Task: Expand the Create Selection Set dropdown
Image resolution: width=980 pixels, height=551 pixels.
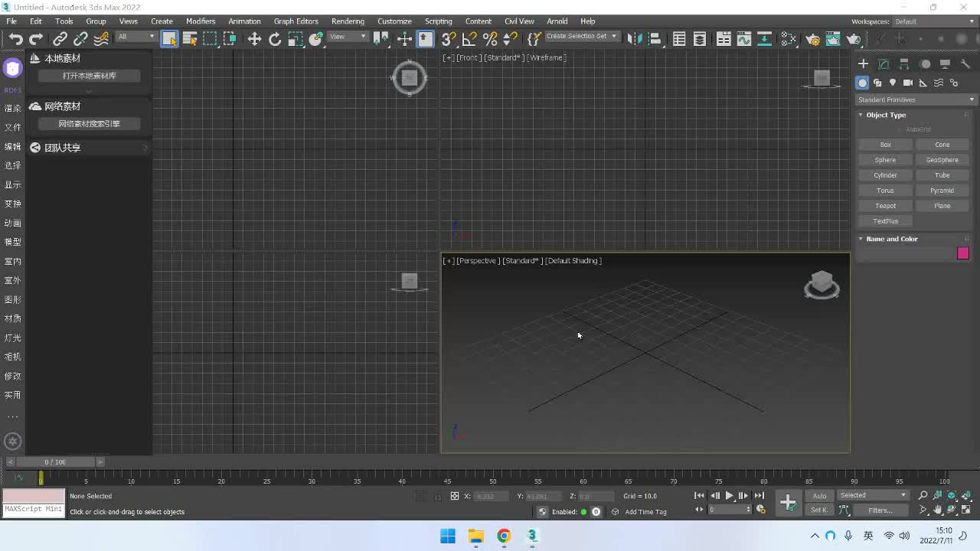Action: pyautogui.click(x=613, y=36)
